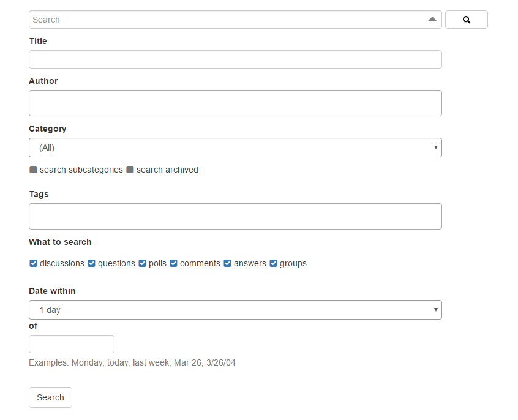The width and height of the screenshot is (518, 420).
Task: Uncheck the answers checkbox
Action: 227,263
